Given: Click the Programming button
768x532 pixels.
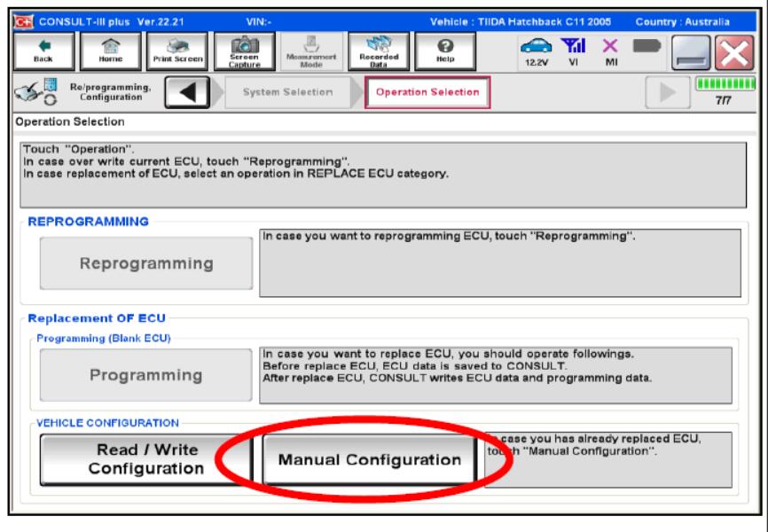Looking at the screenshot, I should [146, 375].
